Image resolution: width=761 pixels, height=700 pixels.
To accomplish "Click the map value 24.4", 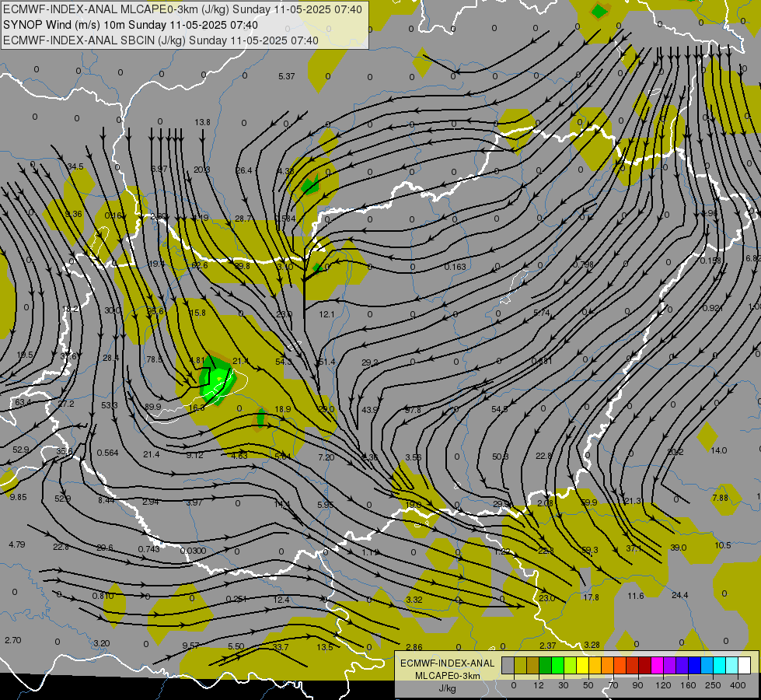I will (680, 594).
